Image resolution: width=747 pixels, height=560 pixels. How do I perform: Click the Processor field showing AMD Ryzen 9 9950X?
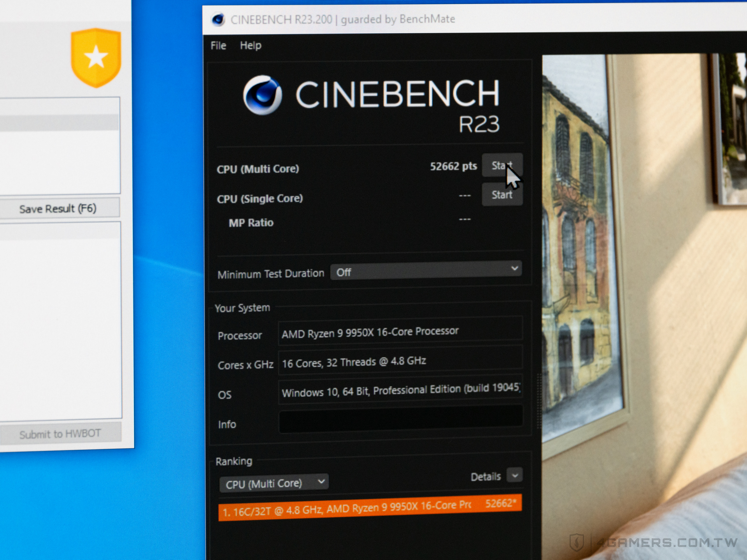[400, 332]
